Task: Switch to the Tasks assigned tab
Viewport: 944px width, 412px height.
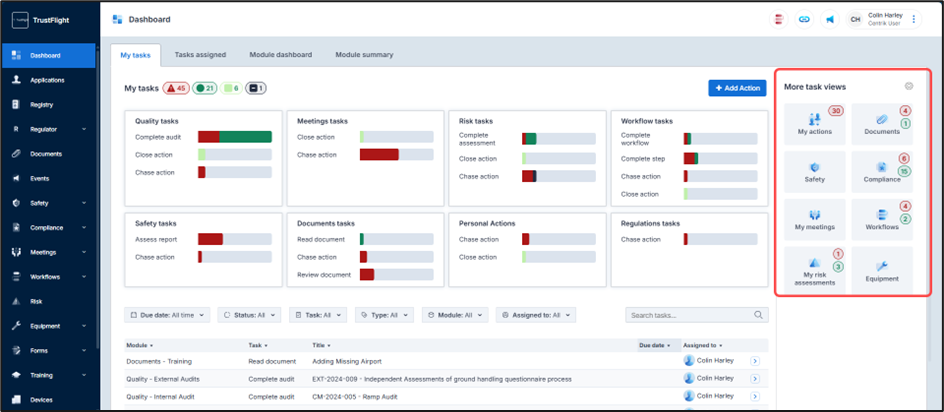Action: 200,55
